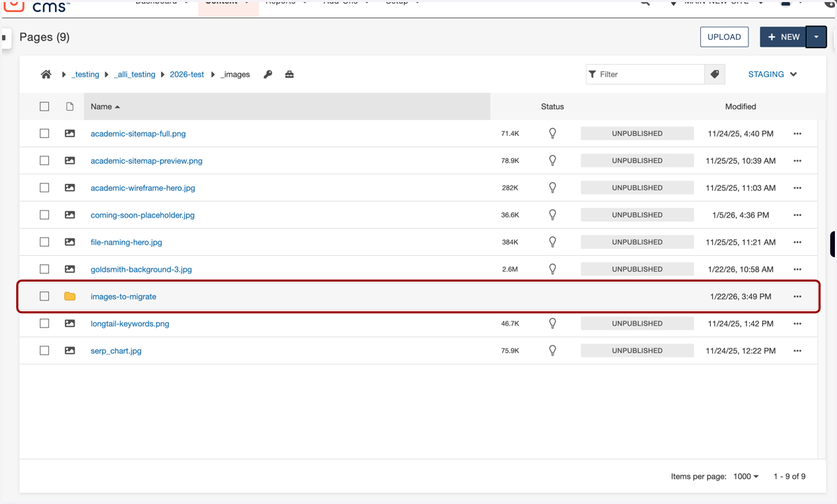Open more actions for academic-sitemap-full.png

click(797, 134)
